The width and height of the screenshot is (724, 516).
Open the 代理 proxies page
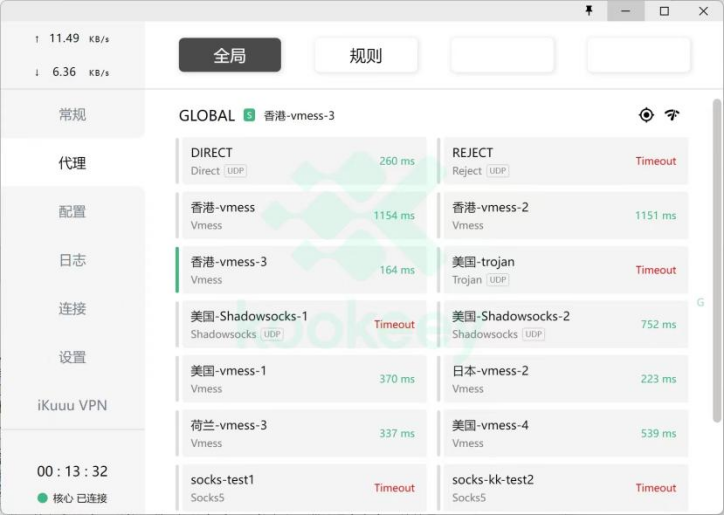[72, 162]
